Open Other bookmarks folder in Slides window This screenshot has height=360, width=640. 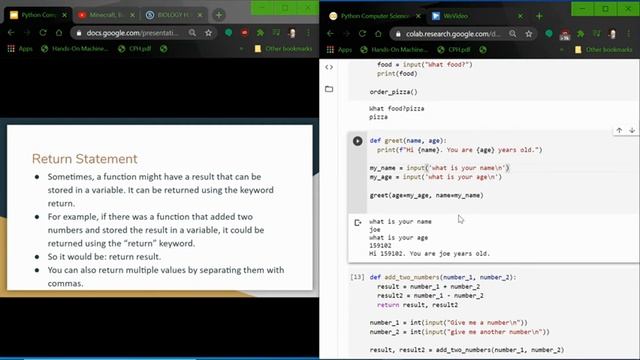(283, 49)
